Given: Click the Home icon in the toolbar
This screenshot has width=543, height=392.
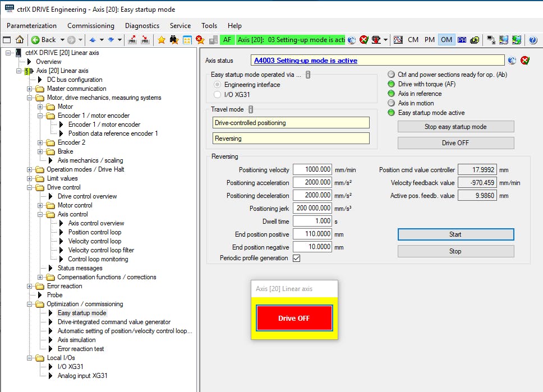Looking at the screenshot, I should tap(20, 40).
